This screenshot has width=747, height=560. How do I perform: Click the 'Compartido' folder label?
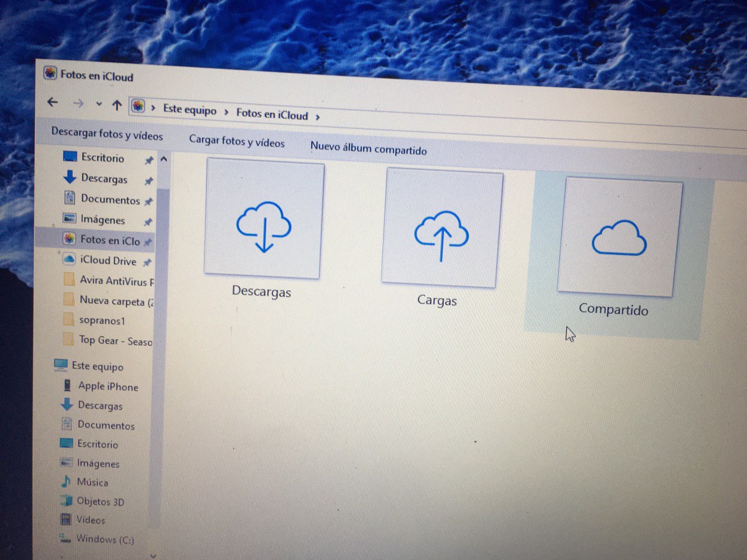(x=613, y=309)
